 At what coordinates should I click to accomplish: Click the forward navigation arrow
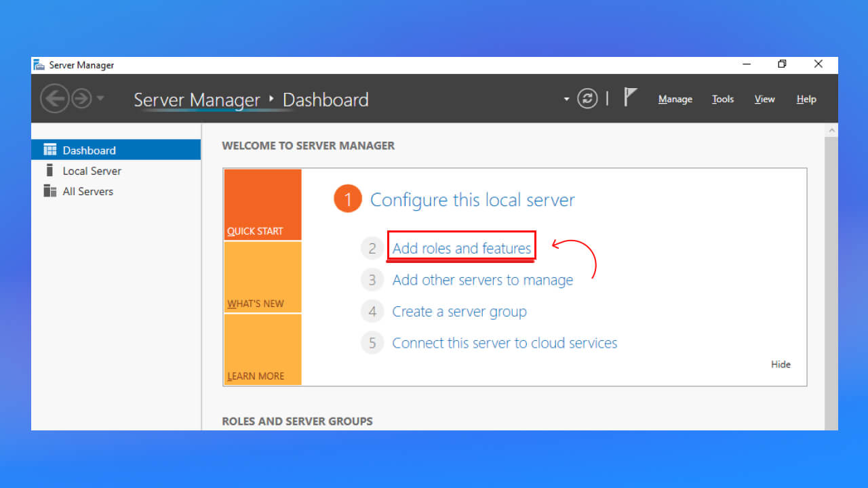click(x=81, y=99)
